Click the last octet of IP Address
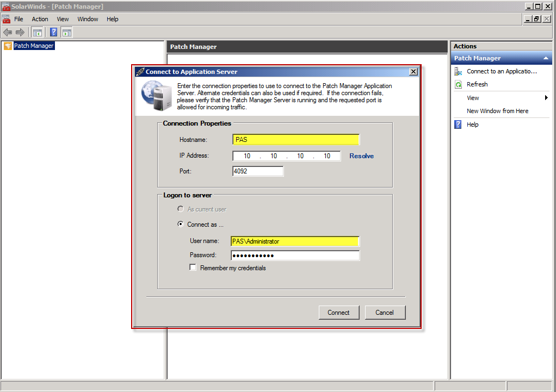The width and height of the screenshot is (556, 392). point(327,156)
